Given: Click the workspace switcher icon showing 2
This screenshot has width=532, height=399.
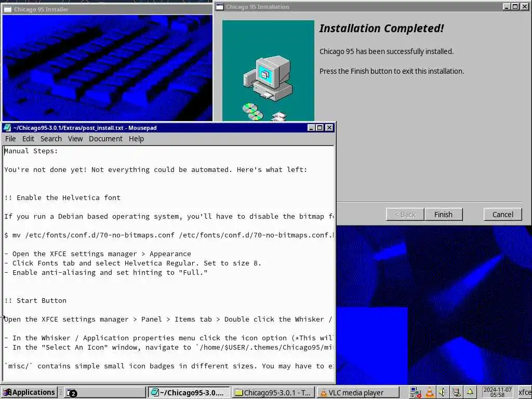Looking at the screenshot, I should [72, 393].
